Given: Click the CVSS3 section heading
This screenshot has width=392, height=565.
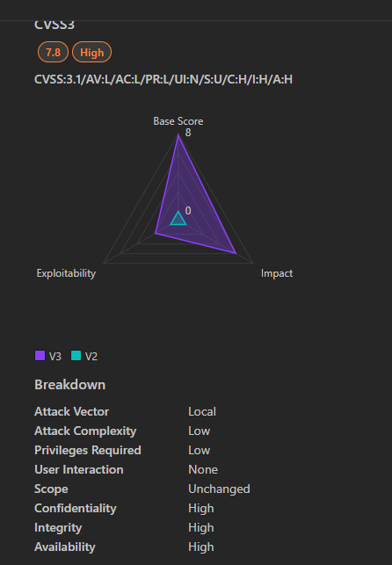Looking at the screenshot, I should 54,25.
